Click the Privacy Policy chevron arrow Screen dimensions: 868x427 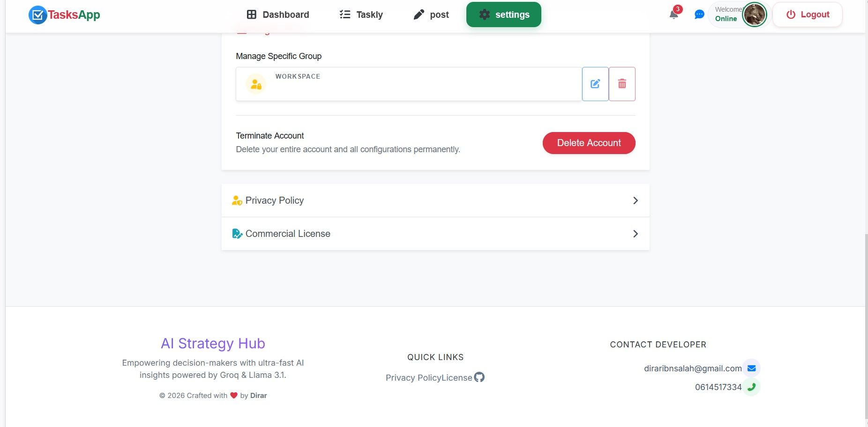pyautogui.click(x=635, y=200)
